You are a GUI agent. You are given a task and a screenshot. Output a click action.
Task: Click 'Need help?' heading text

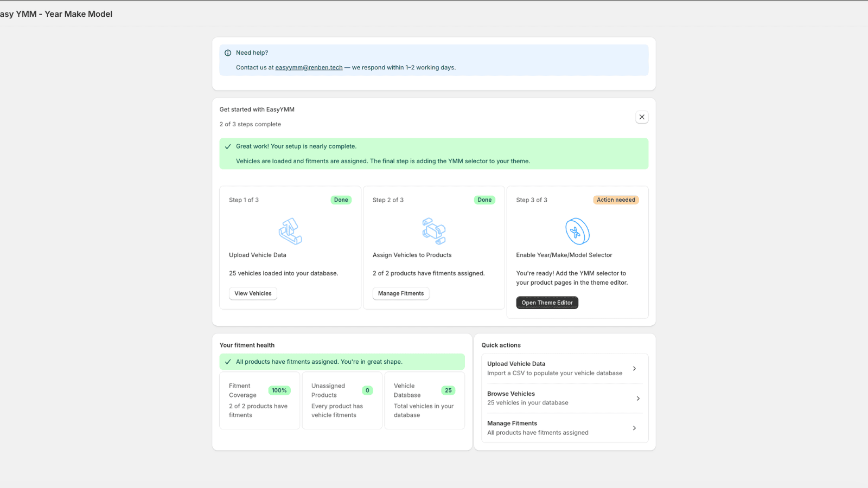click(252, 53)
